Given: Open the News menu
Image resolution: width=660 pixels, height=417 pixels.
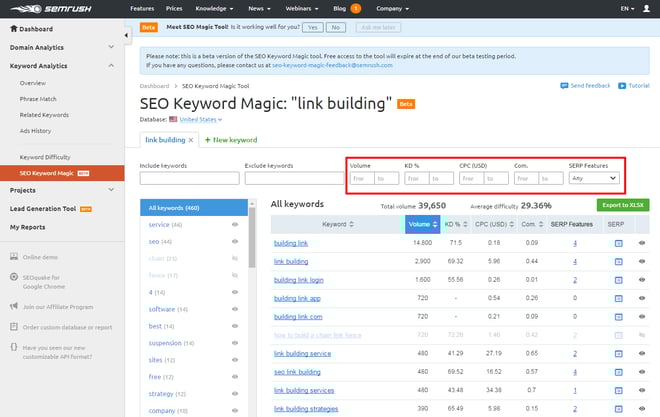Looking at the screenshot, I should point(259,8).
